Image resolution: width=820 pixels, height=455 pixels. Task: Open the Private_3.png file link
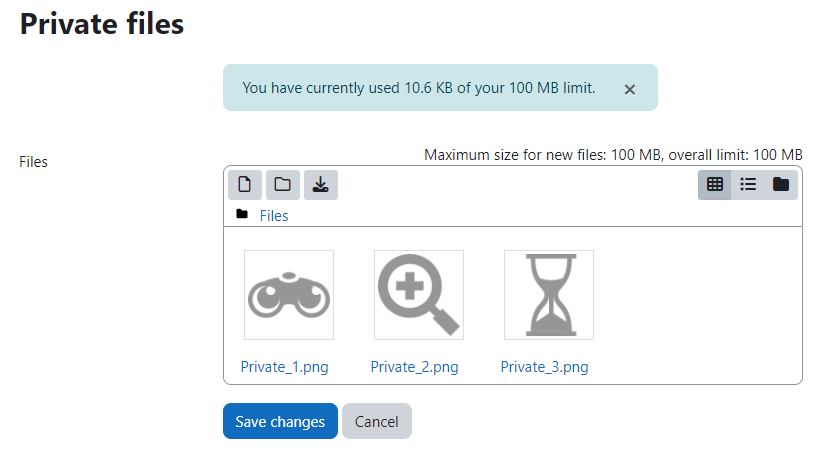point(544,367)
